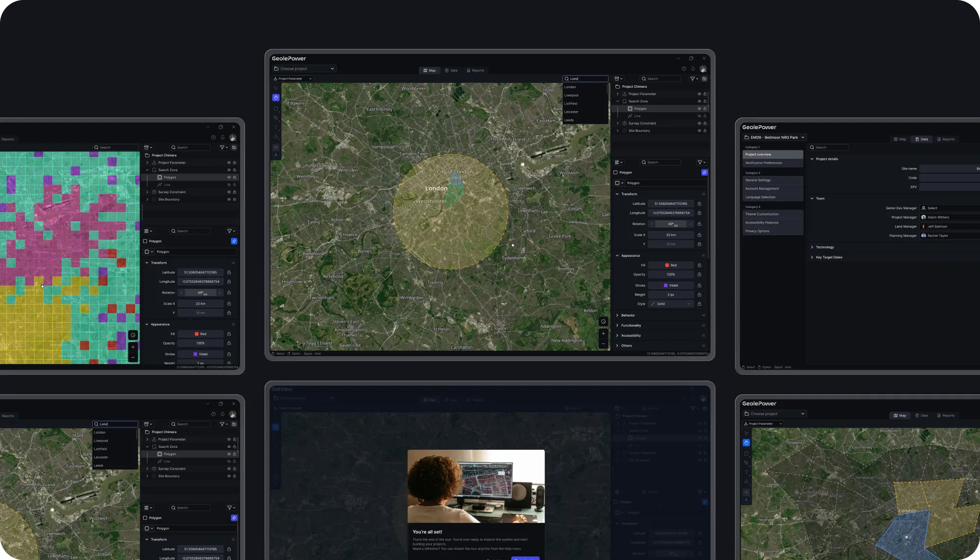Click the pin icon beside Polygon properties

click(x=704, y=172)
